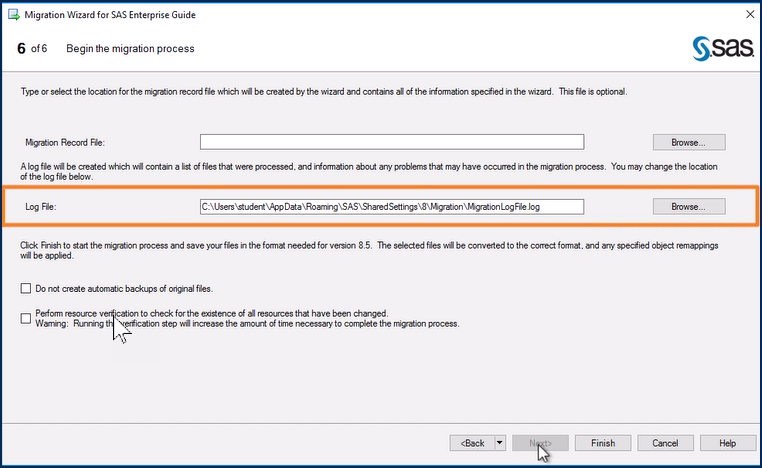Click the 'Migration Record File:' label
Viewport: 762px width, 468px height.
66,143
